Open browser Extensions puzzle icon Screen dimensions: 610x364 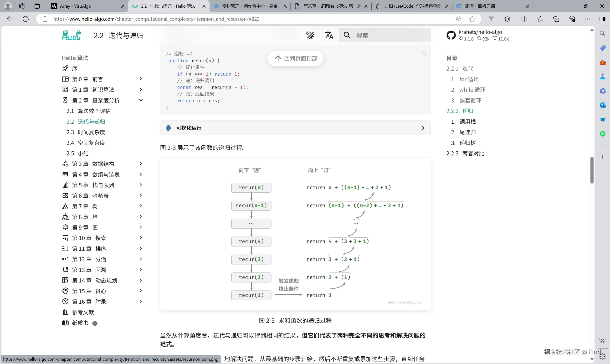pos(507,19)
